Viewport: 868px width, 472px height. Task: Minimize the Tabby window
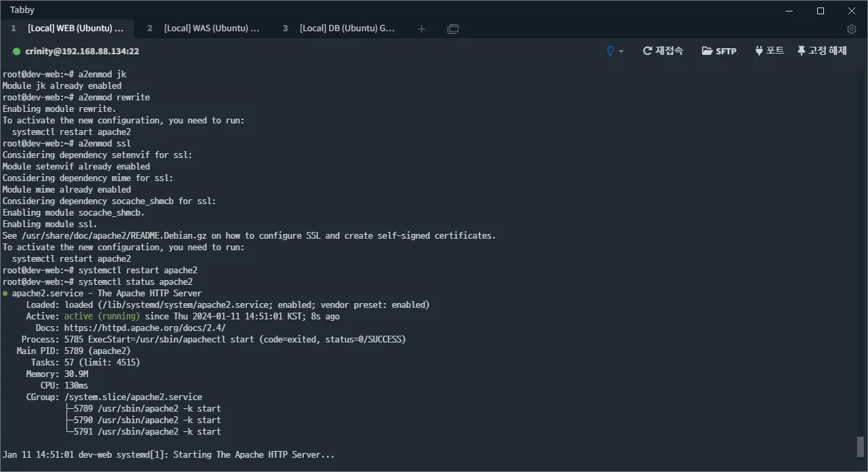pyautogui.click(x=789, y=10)
